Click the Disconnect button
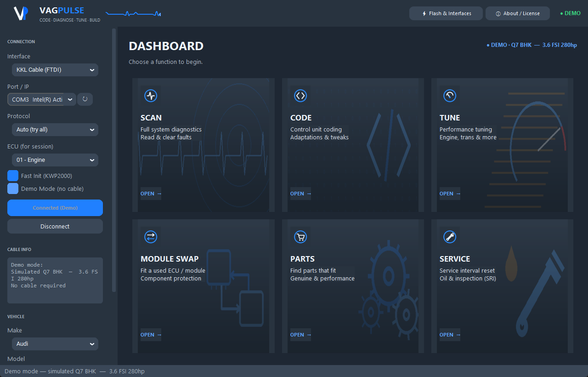The image size is (588, 377). (x=55, y=226)
